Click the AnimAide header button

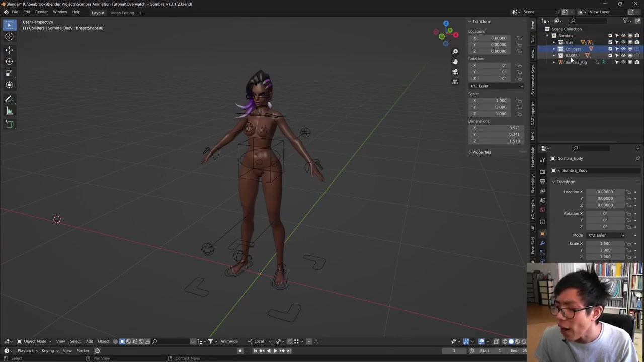tap(229, 341)
